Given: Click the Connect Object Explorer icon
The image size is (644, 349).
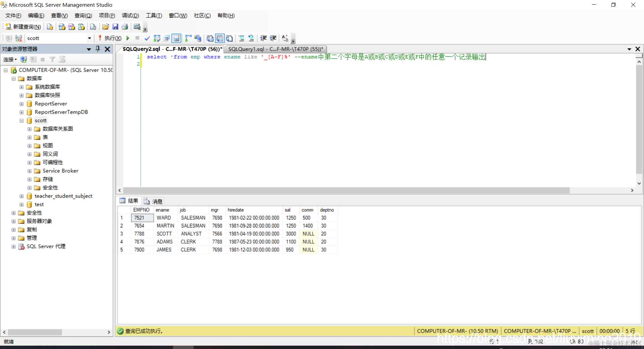Looking at the screenshot, I should click(23, 59).
